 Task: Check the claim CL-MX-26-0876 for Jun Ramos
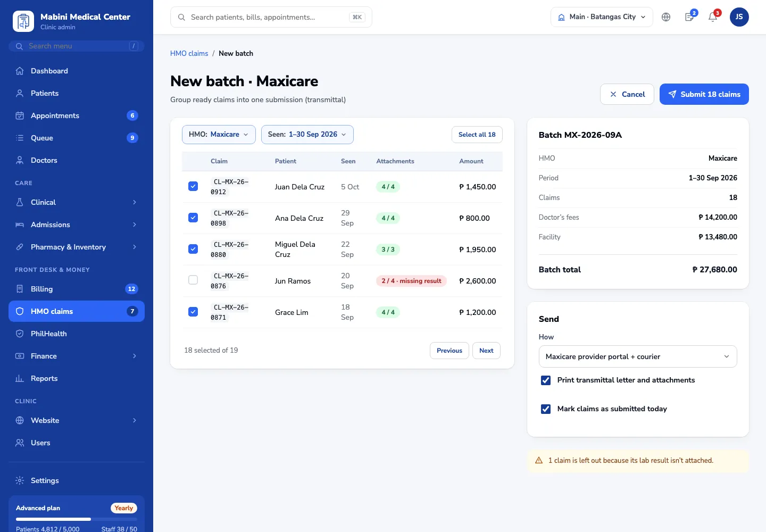(193, 280)
